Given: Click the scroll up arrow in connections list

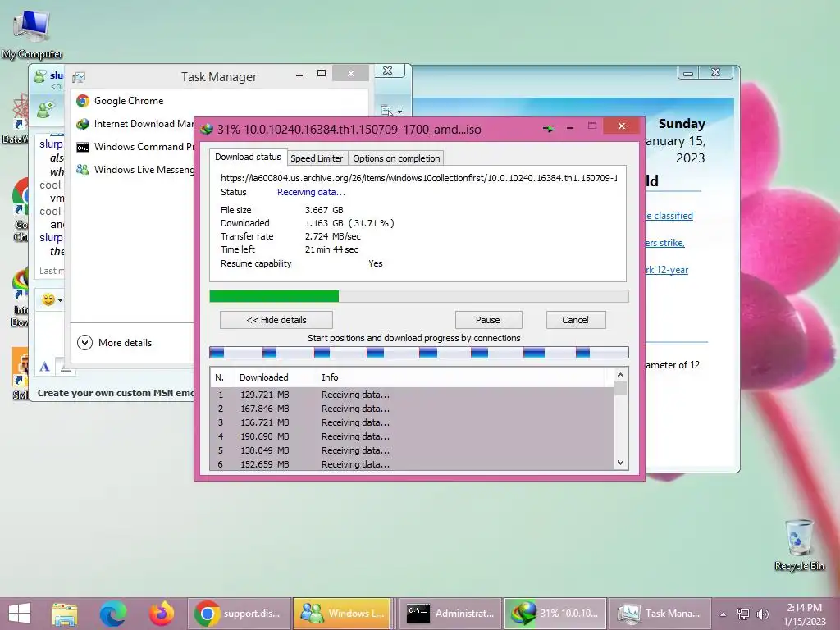Looking at the screenshot, I should [620, 375].
